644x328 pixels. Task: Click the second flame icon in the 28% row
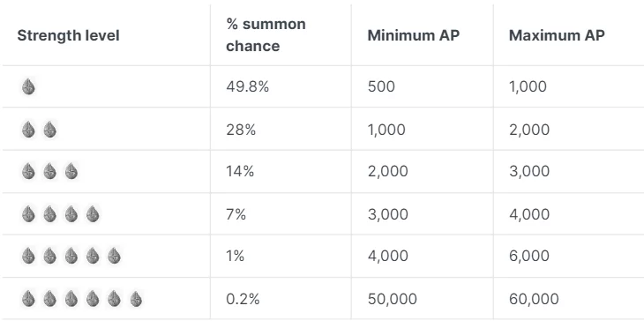point(49,130)
